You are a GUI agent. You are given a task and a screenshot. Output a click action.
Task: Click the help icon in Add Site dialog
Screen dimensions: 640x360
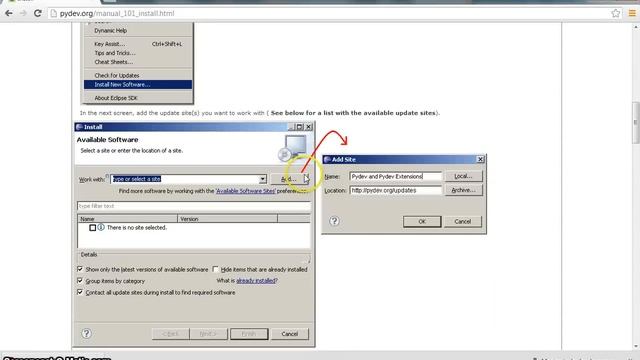(334, 221)
